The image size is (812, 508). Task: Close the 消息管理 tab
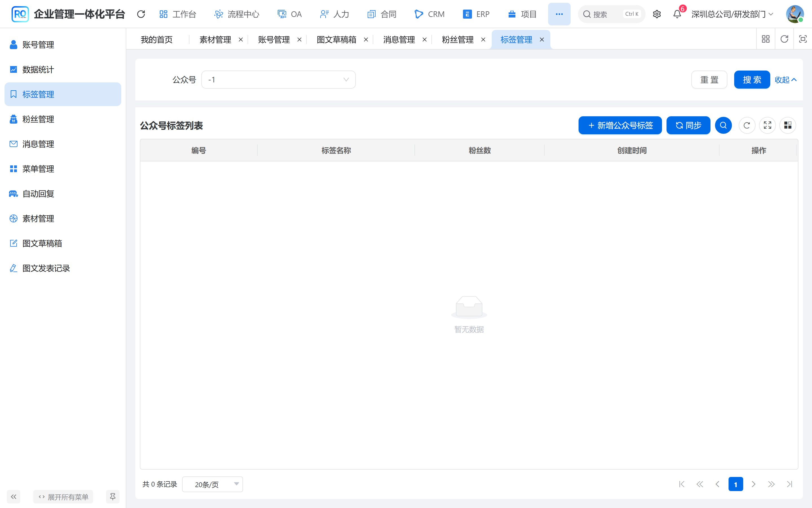(424, 40)
